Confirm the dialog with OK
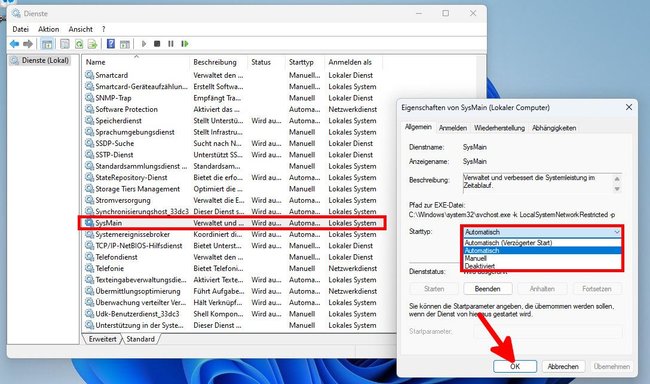 click(515, 367)
